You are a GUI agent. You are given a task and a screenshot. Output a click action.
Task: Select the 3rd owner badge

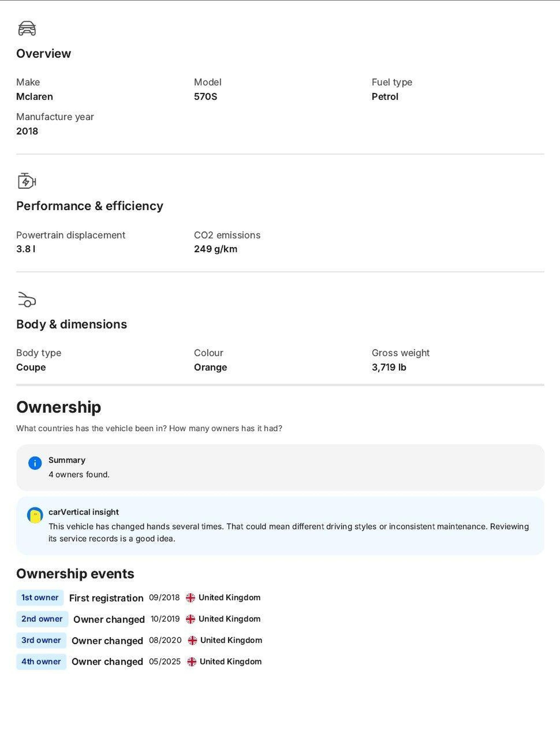click(41, 640)
